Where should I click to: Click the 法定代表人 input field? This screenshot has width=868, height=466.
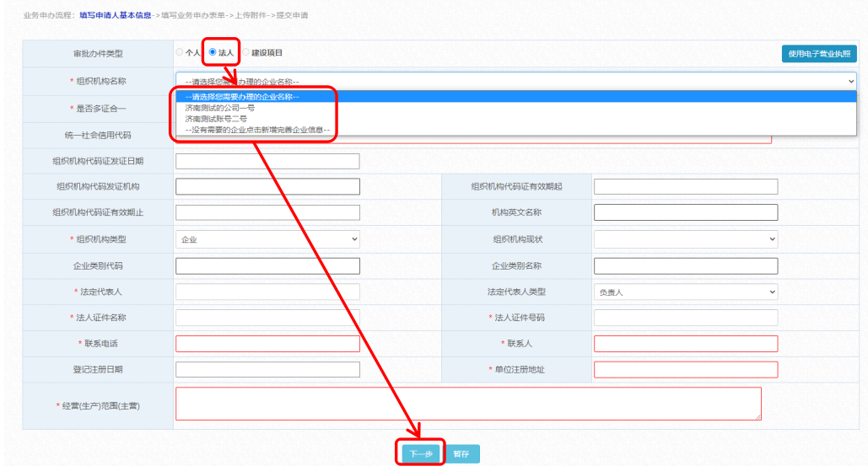point(267,292)
